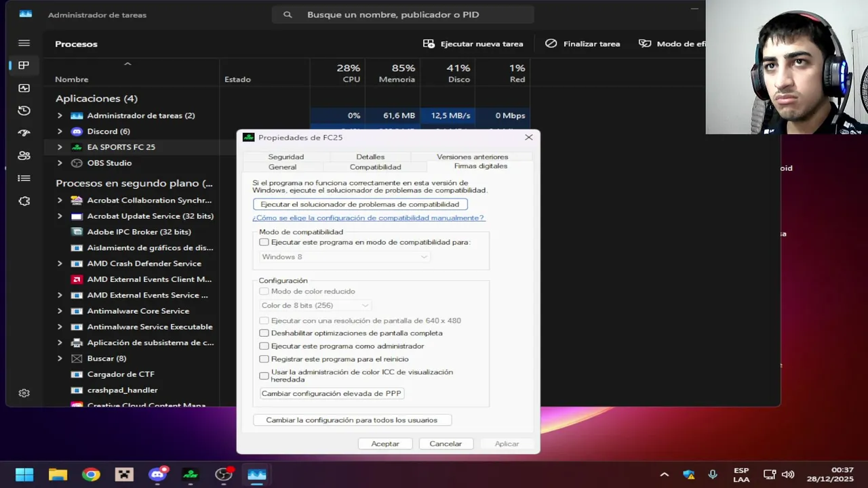Viewport: 868px width, 488px height.
Task: Open Users icon in Task Manager sidebar
Action: coord(24,155)
